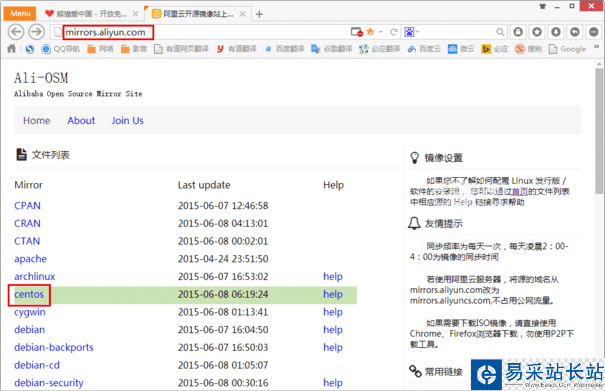The width and height of the screenshot is (605, 391).
Task: Open the 有道翻译 bookmark with red y icon
Action: (x=236, y=49)
